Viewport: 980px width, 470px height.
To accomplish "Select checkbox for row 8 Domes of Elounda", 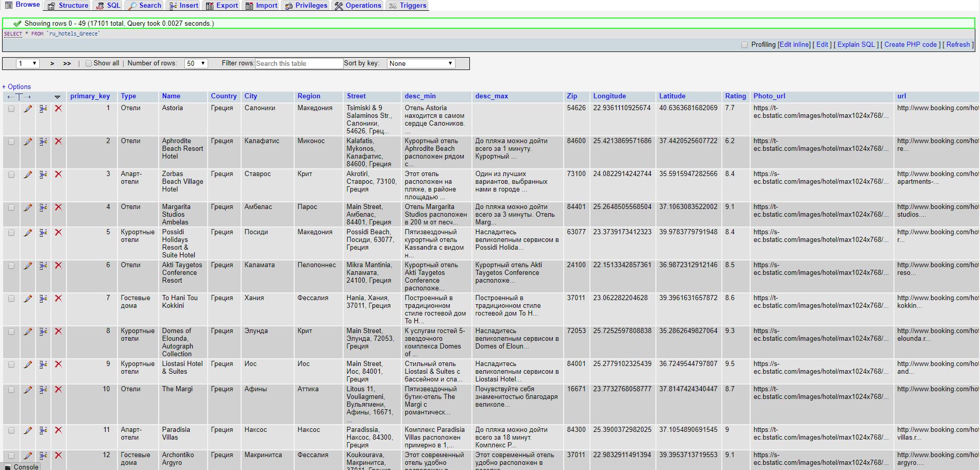I will point(11,332).
